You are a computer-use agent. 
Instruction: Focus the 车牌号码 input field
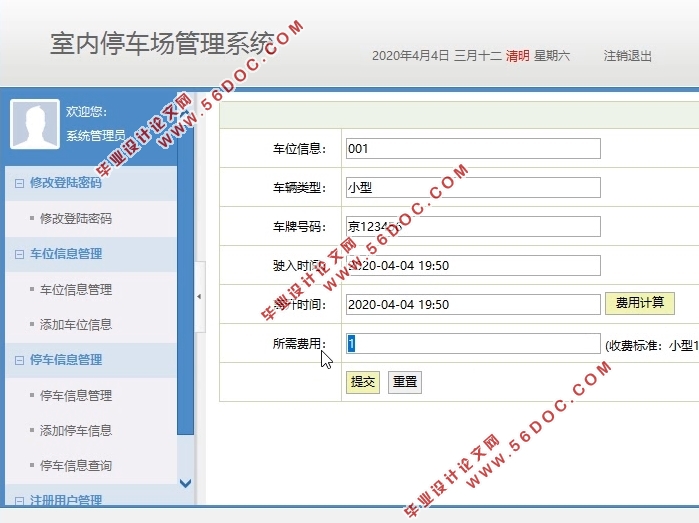(473, 226)
